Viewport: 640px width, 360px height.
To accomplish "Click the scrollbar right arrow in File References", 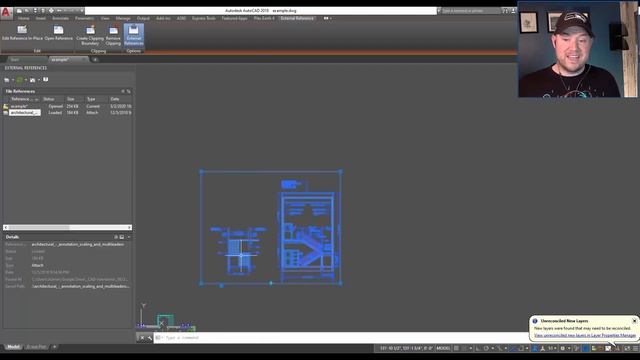I will pos(129,227).
